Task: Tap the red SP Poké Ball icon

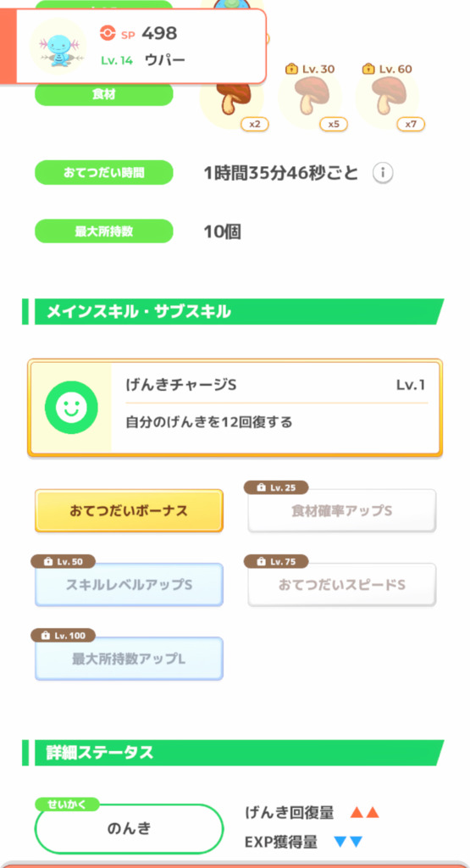Action: pyautogui.click(x=108, y=33)
